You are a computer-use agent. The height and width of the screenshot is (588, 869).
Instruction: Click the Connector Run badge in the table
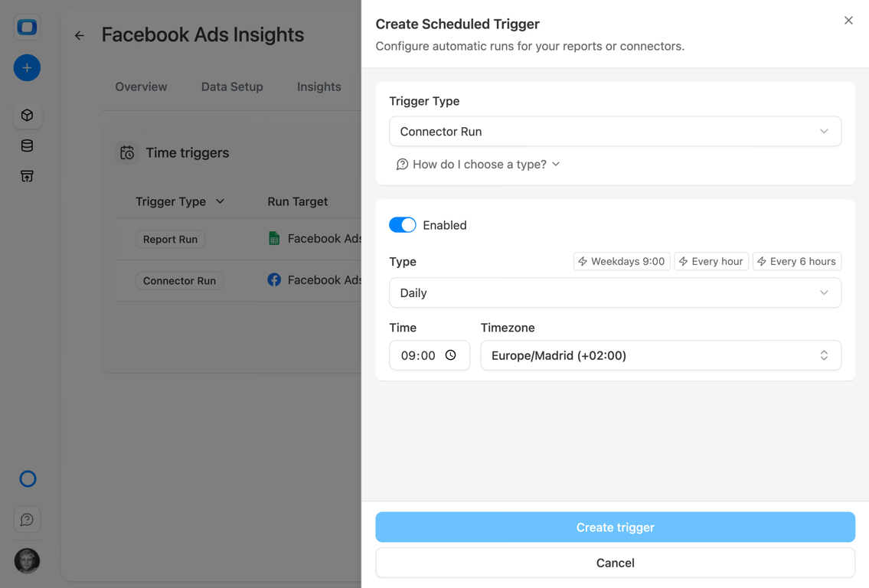tap(179, 281)
